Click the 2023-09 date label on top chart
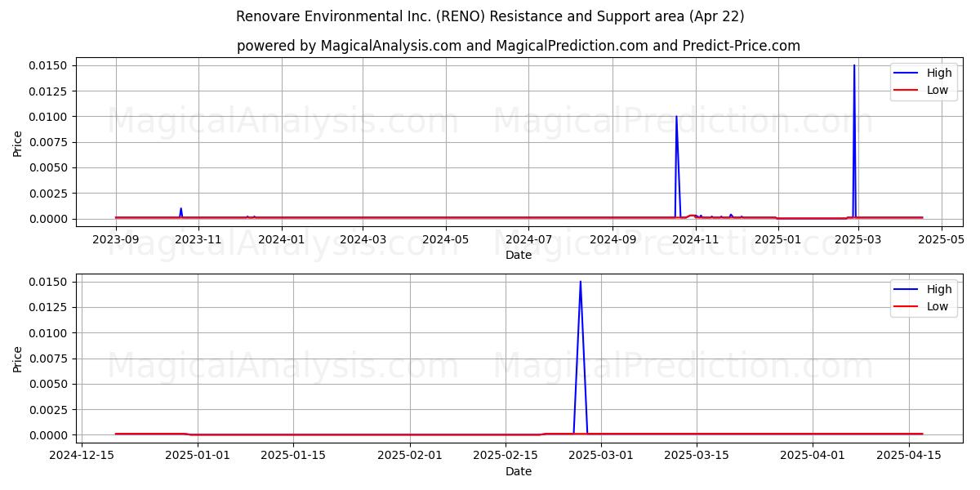This screenshot has width=980, height=490. click(x=116, y=239)
